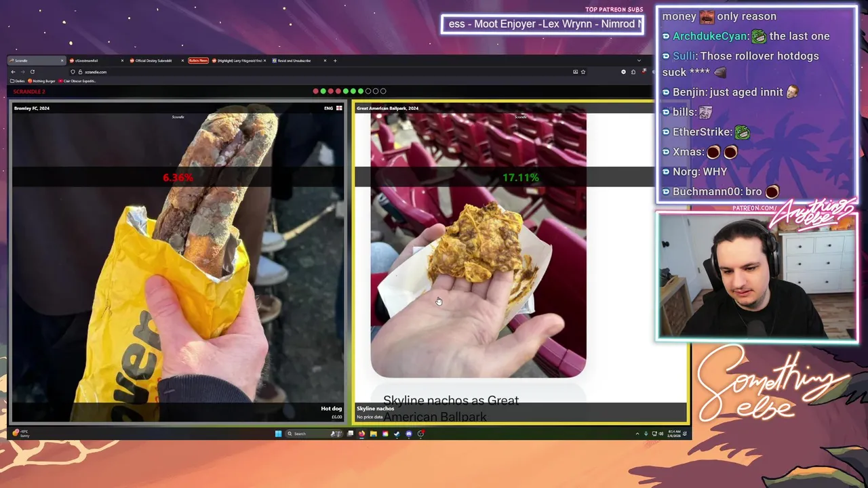Viewport: 868px width, 488px height.
Task: Open the Nothing Burger bookmark
Action: tap(41, 81)
